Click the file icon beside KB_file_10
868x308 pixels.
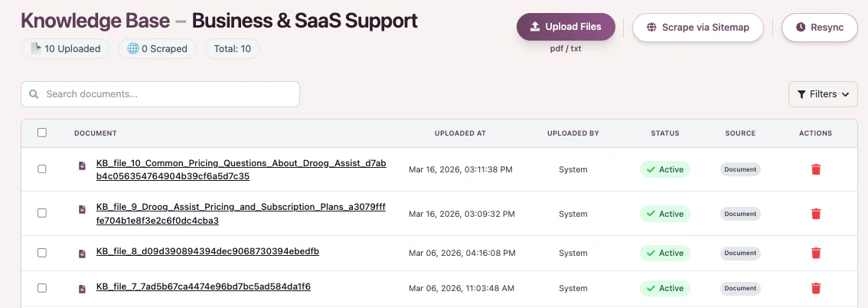coord(83,165)
